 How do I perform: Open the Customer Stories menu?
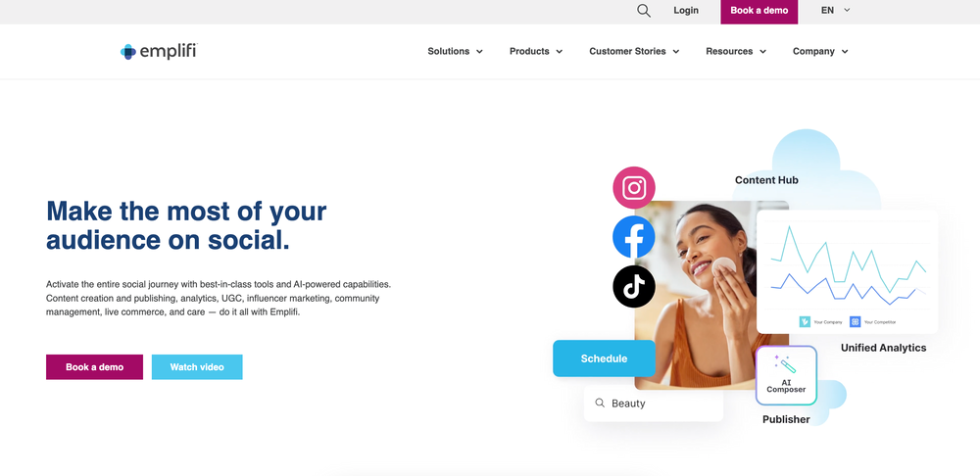click(634, 51)
